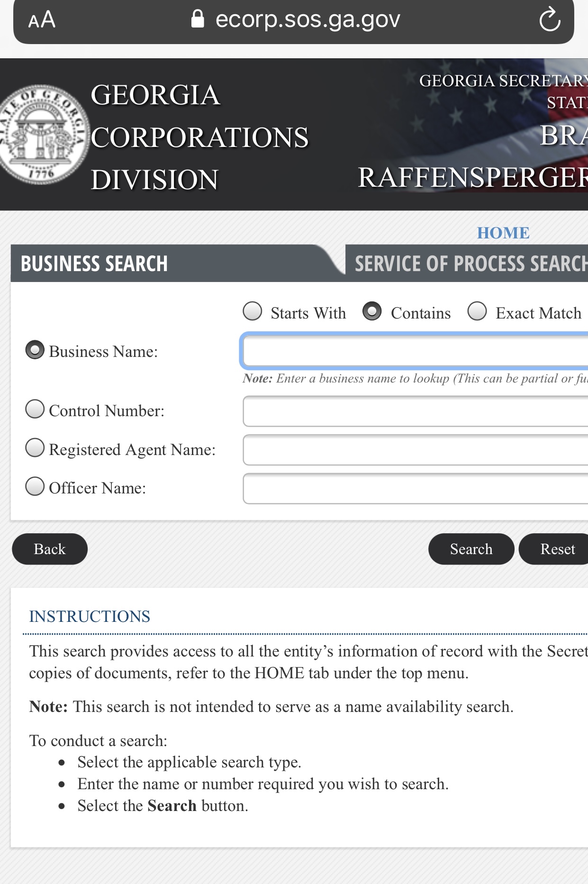This screenshot has width=588, height=884.
Task: Click the Reset button
Action: 554,549
